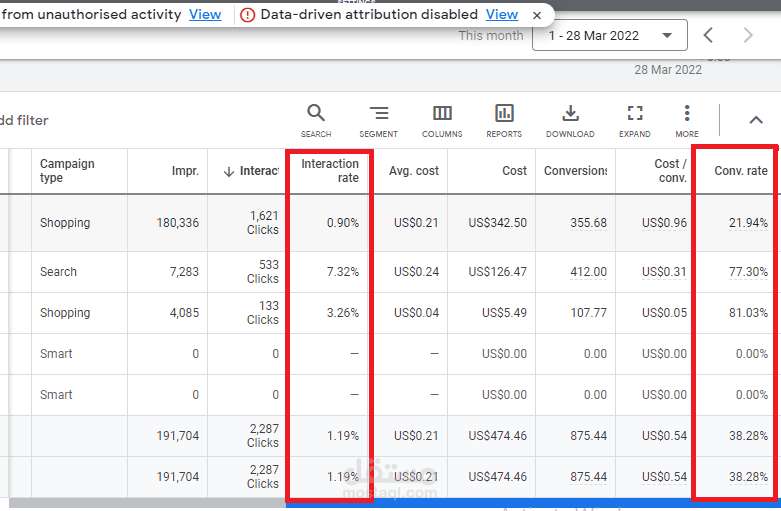Sort by Interactions column header
Viewport: 781px width, 511px height.
point(259,171)
